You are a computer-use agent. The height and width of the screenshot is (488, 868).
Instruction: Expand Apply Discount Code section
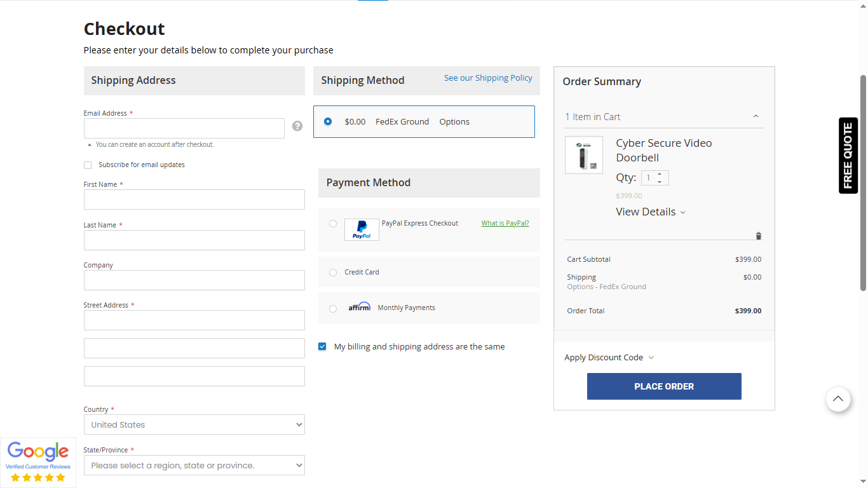point(609,357)
